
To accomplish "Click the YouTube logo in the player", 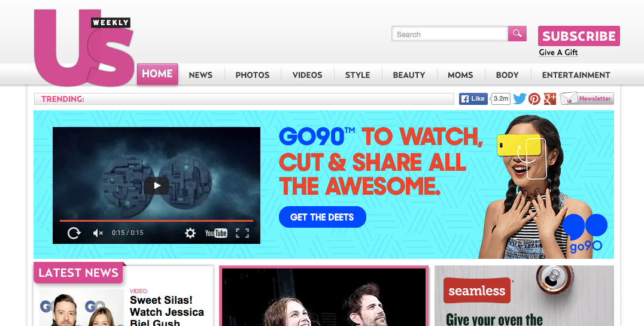I will point(216,233).
